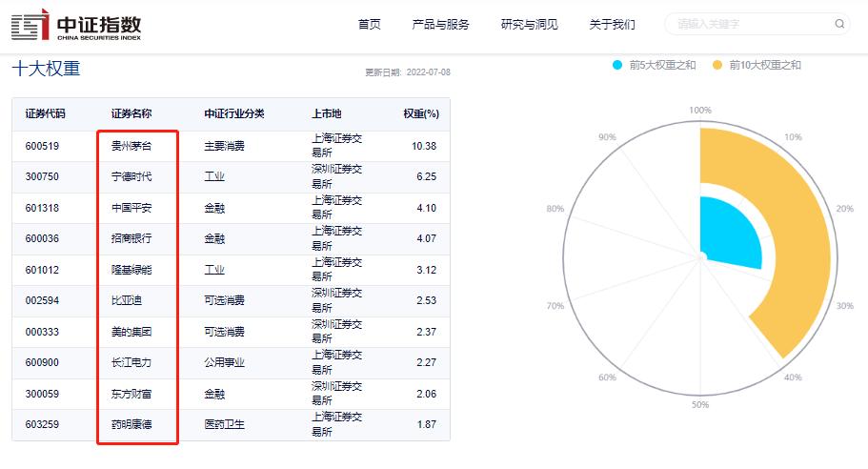This screenshot has height=469, width=868.
Task: Click the stock name 长江电力
Action: (x=131, y=362)
